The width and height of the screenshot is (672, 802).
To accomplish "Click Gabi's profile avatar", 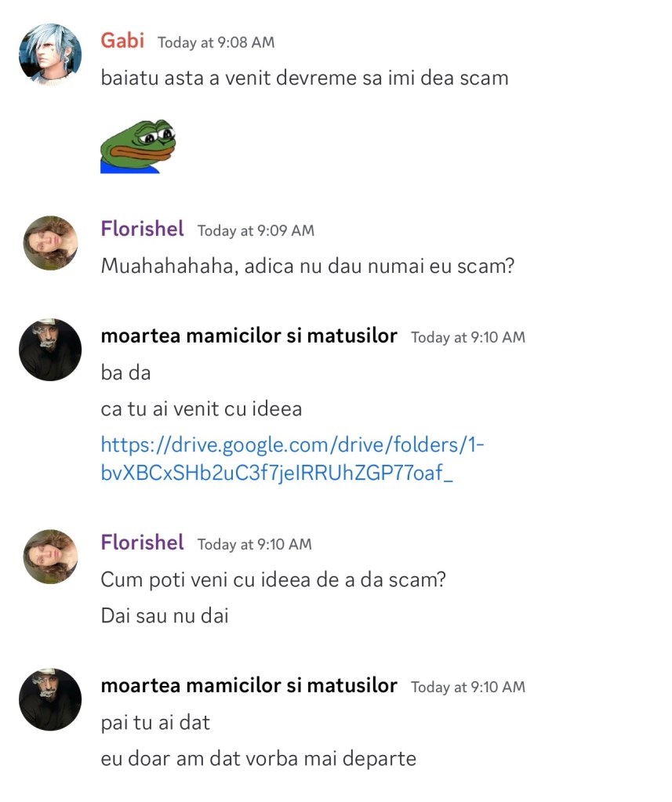I will tap(50, 54).
